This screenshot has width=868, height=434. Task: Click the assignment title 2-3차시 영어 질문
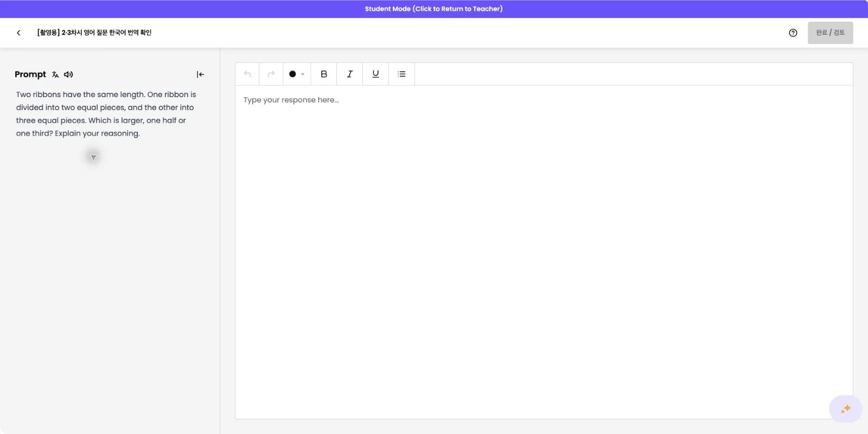click(x=94, y=33)
